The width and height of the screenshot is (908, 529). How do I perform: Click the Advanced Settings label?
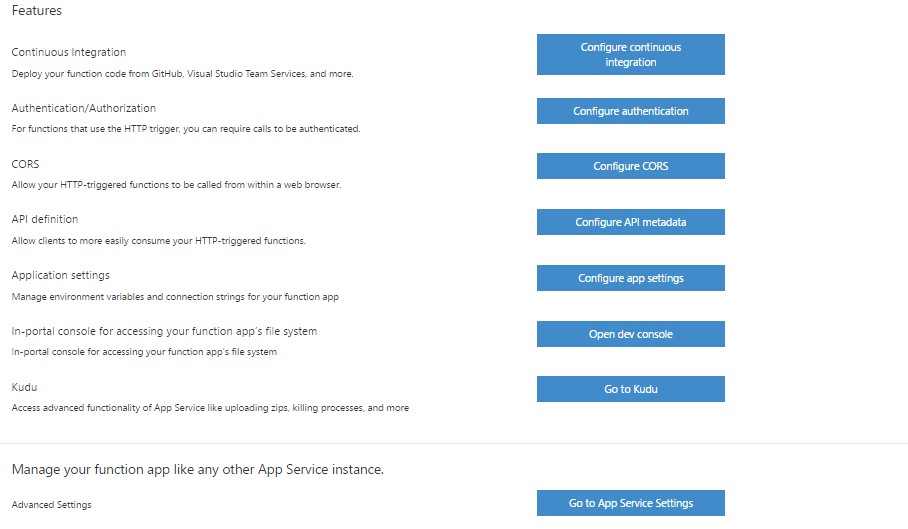[x=52, y=505]
